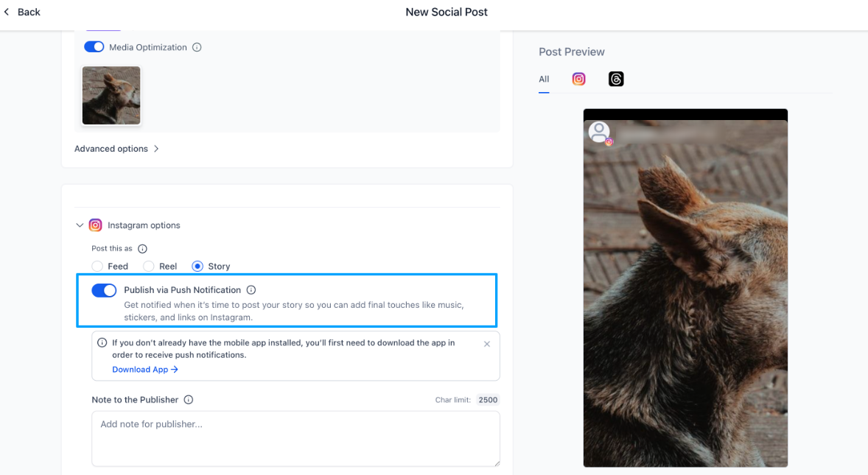Viewport: 868px width, 475px height.
Task: Click the Add note for publisher text field
Action: tap(295, 438)
